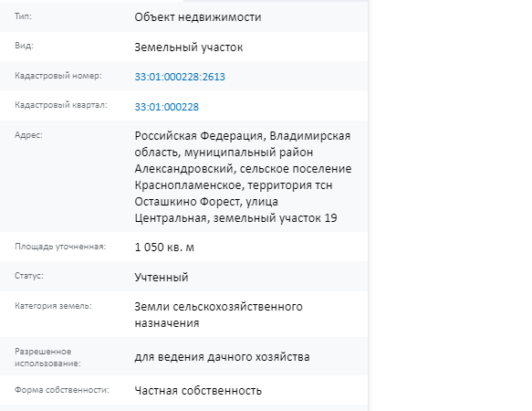Viewport: 532px width, 411px height.
Task: Click the label 'Вид:'
Action: [24, 46]
